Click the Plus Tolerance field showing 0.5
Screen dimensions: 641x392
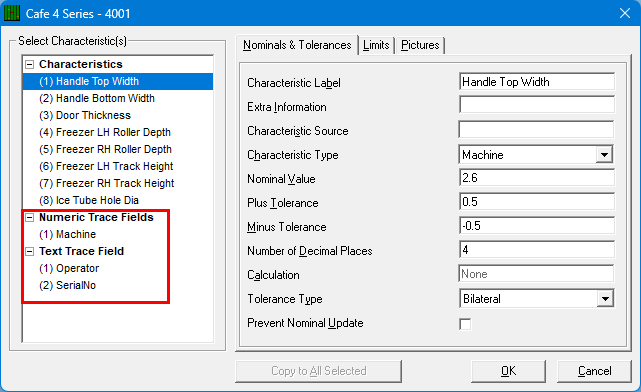[x=536, y=202]
